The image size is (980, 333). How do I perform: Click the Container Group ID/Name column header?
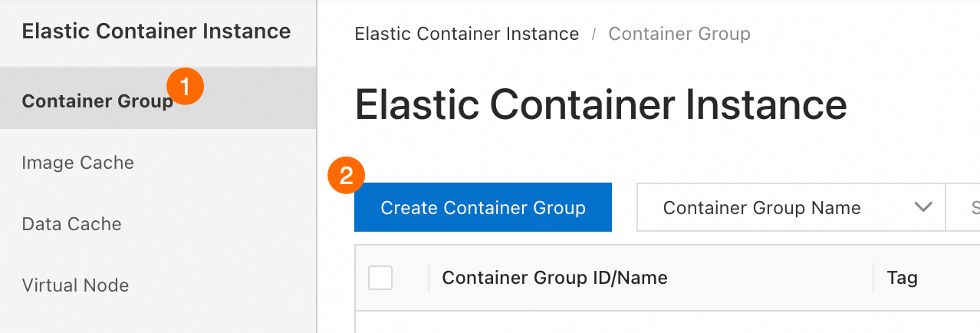(x=554, y=278)
